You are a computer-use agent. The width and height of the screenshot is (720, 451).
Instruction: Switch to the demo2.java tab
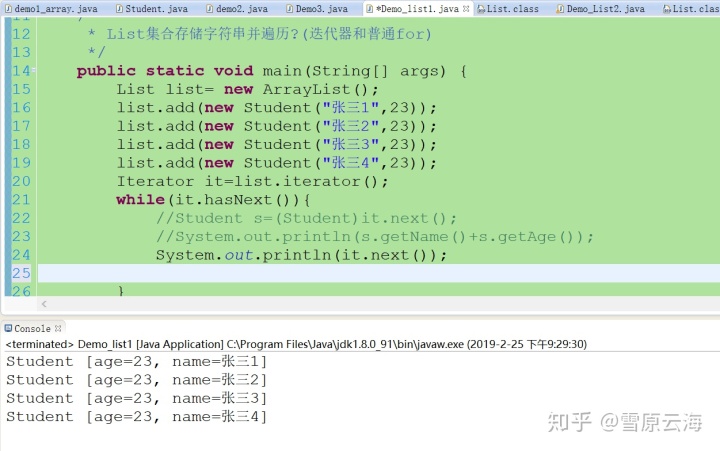click(x=237, y=8)
